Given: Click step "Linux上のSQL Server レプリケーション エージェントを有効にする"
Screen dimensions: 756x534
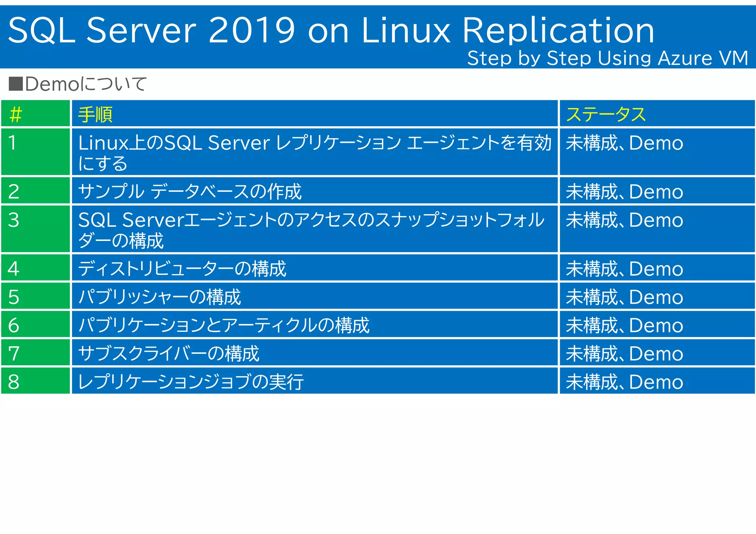Looking at the screenshot, I should pyautogui.click(x=315, y=152).
